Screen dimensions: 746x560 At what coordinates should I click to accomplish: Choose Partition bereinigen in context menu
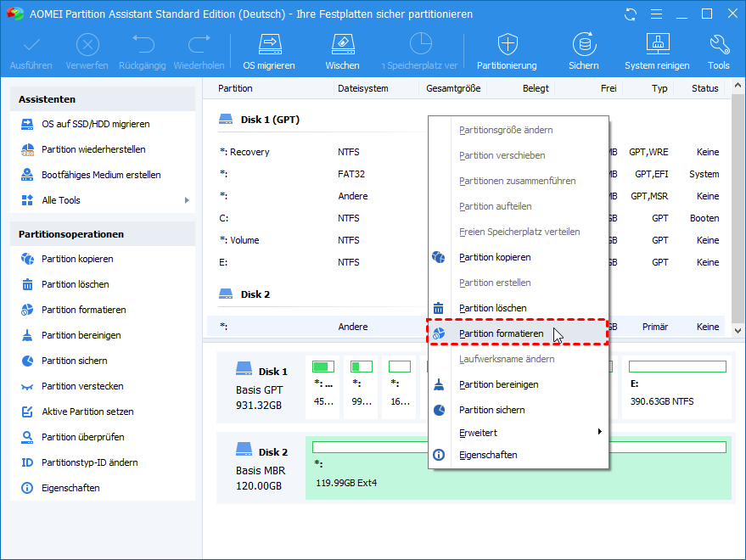point(518,384)
